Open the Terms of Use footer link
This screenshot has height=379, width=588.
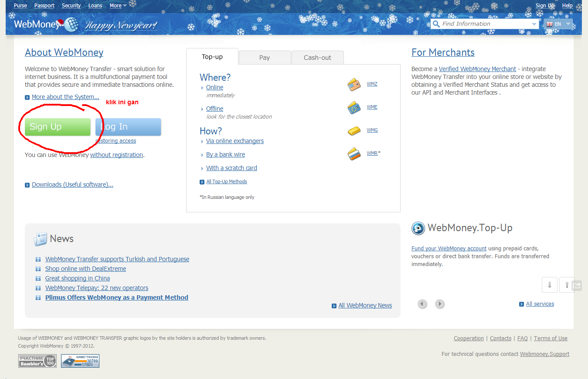551,338
